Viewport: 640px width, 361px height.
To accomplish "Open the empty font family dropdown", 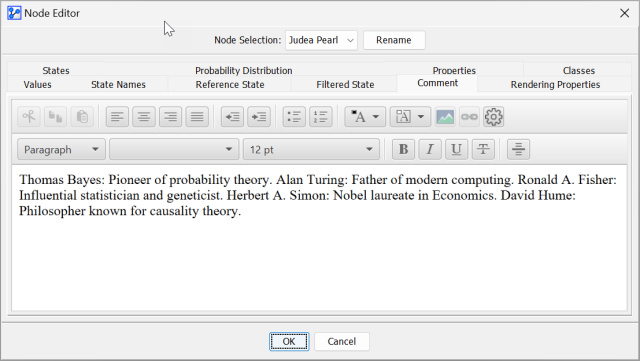I will click(x=174, y=149).
